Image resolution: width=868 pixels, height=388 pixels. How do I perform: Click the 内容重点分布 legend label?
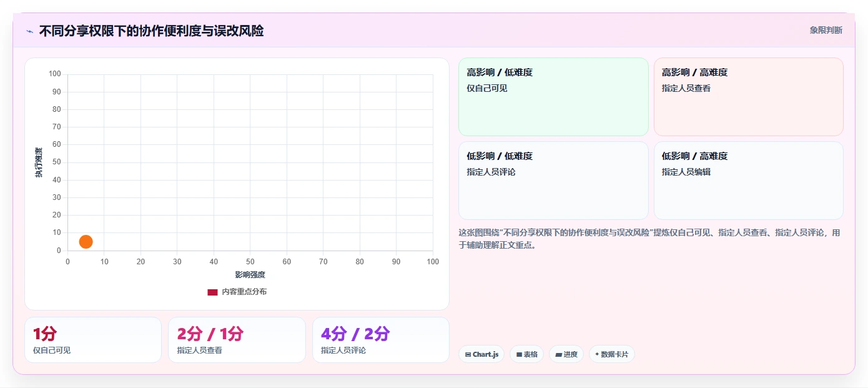point(244,292)
